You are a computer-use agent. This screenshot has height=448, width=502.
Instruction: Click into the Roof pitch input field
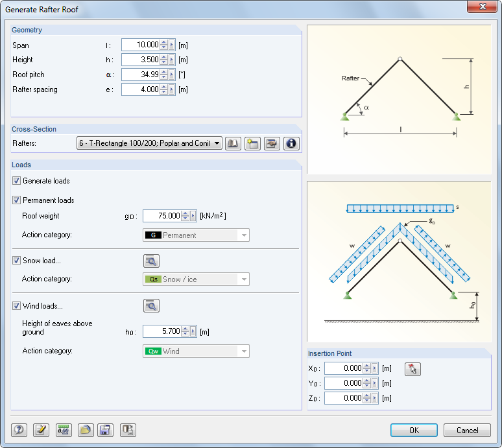click(x=141, y=75)
